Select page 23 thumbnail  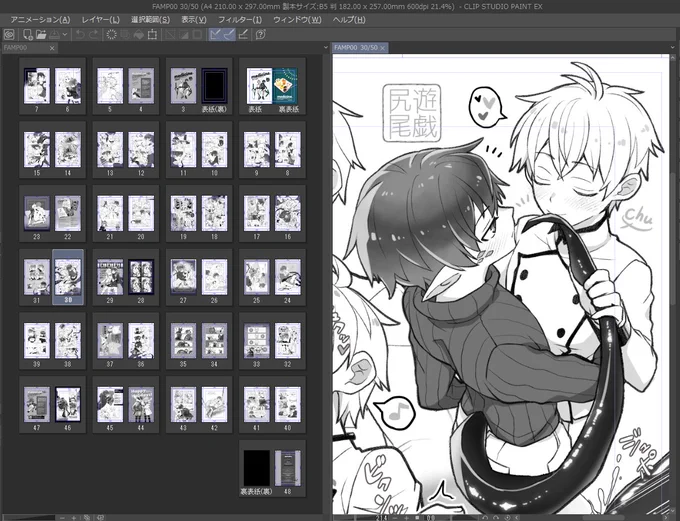pos(36,214)
